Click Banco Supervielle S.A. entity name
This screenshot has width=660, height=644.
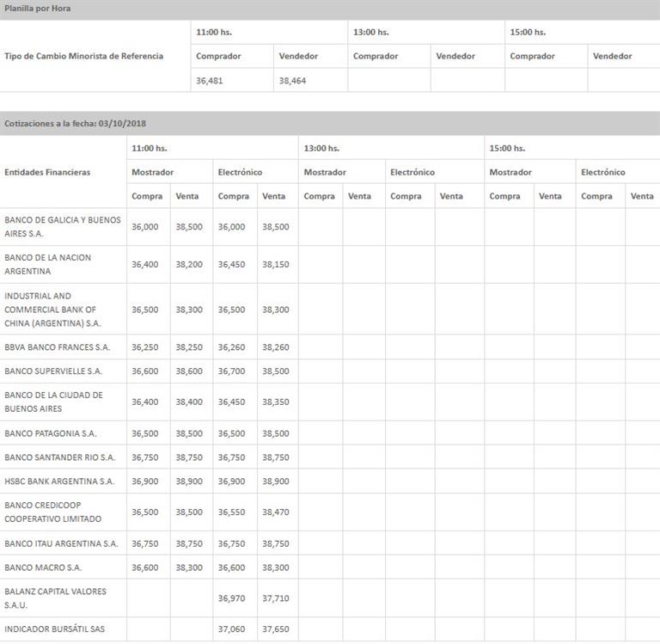pos(53,371)
